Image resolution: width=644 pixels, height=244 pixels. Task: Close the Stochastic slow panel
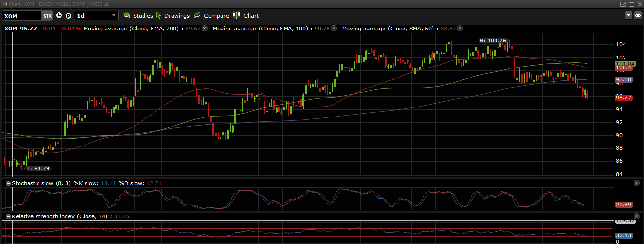636,183
